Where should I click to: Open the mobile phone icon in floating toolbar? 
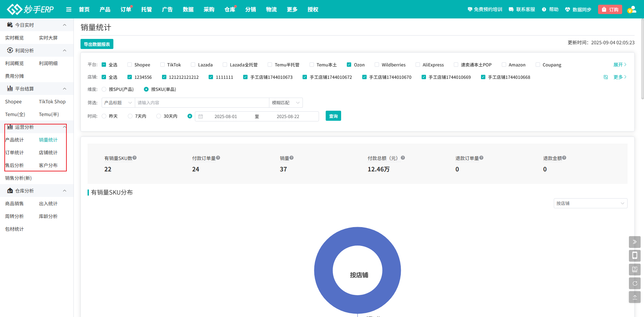click(635, 256)
